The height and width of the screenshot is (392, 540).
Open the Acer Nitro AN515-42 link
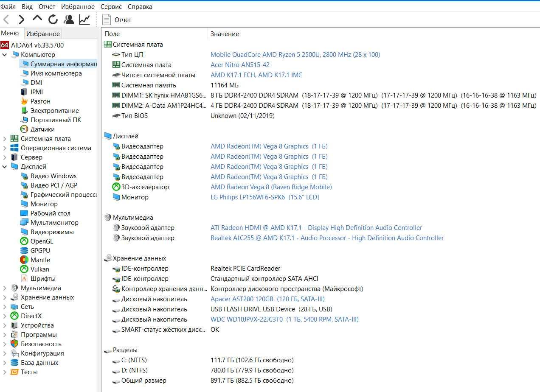point(240,65)
